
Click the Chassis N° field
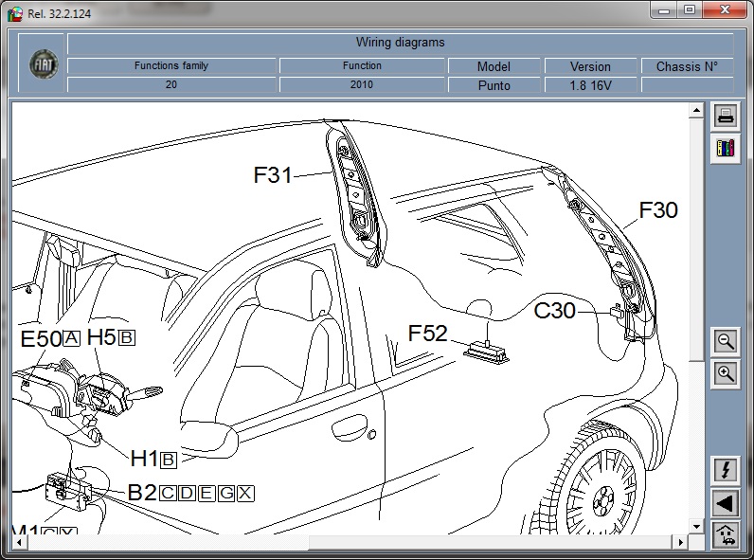coord(687,85)
